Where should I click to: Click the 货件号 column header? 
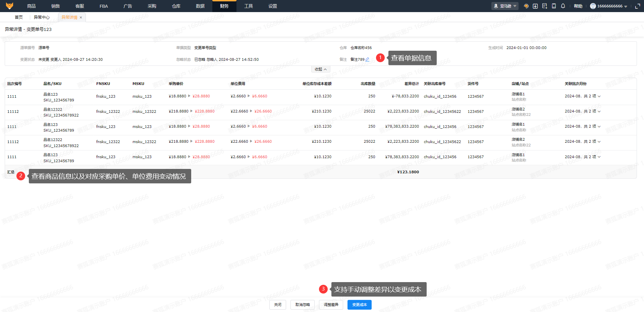coord(473,84)
